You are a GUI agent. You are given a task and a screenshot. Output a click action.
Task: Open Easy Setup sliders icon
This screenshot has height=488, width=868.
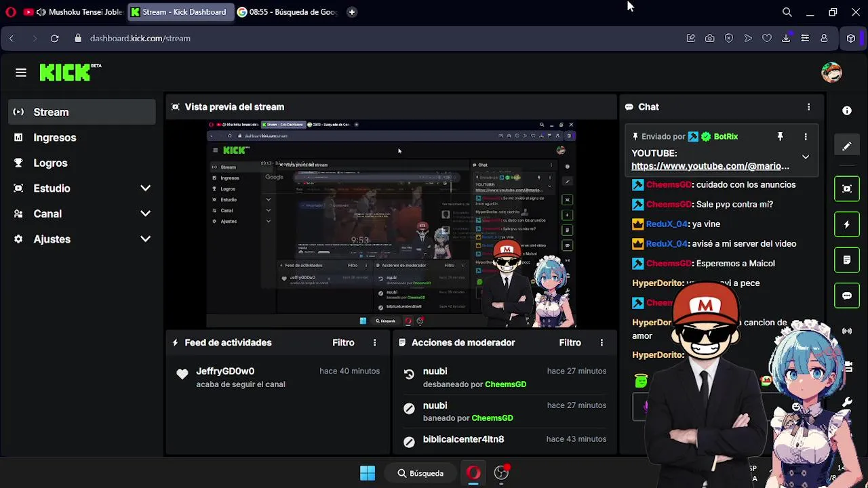[805, 39]
